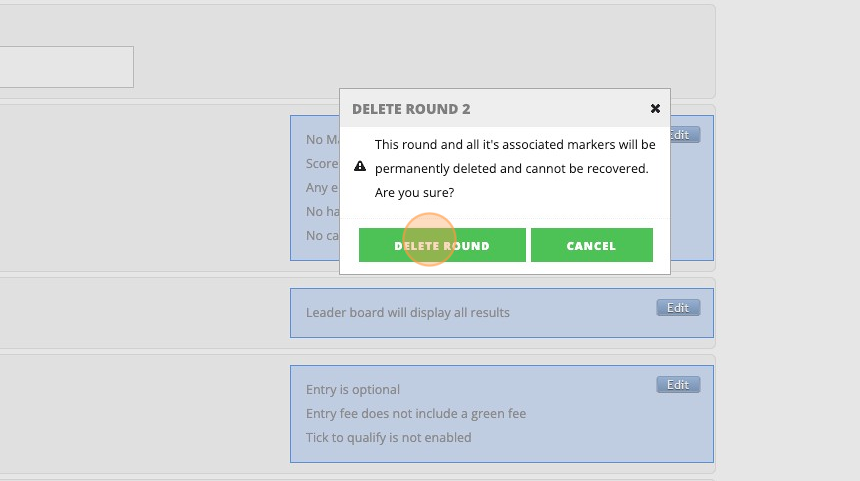Close the Delete Round 2 dialog

point(655,109)
